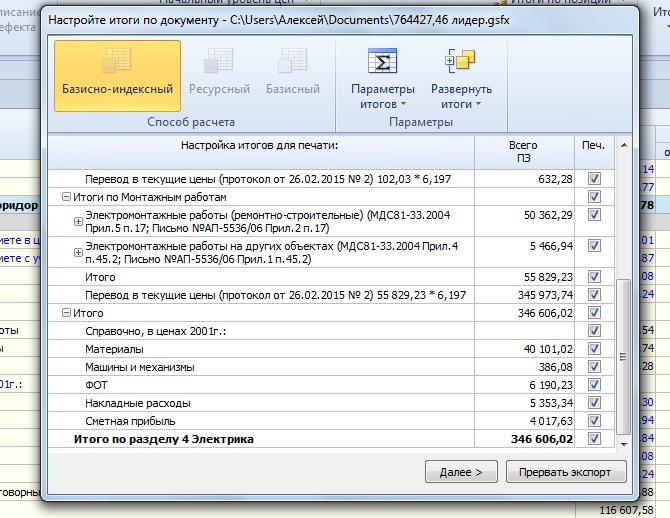Uncheck print checkbox for Материалы row
Screen dimensions: 670x518
[x=594, y=349]
